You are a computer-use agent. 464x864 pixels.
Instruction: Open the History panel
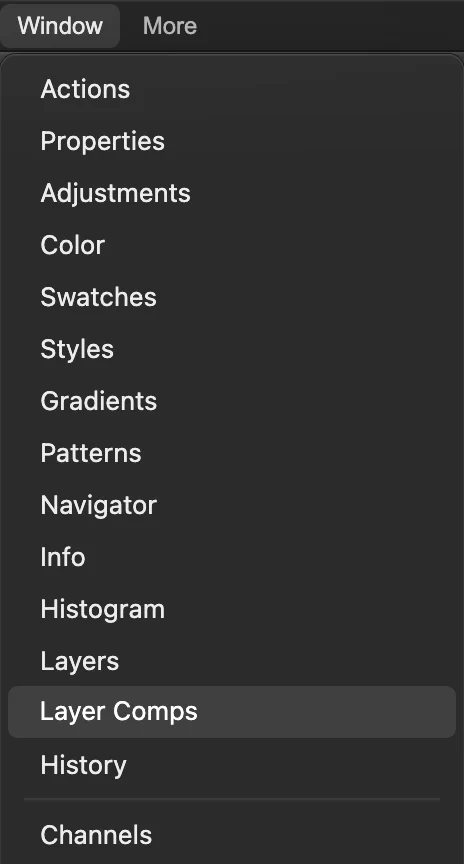pyautogui.click(x=232, y=765)
